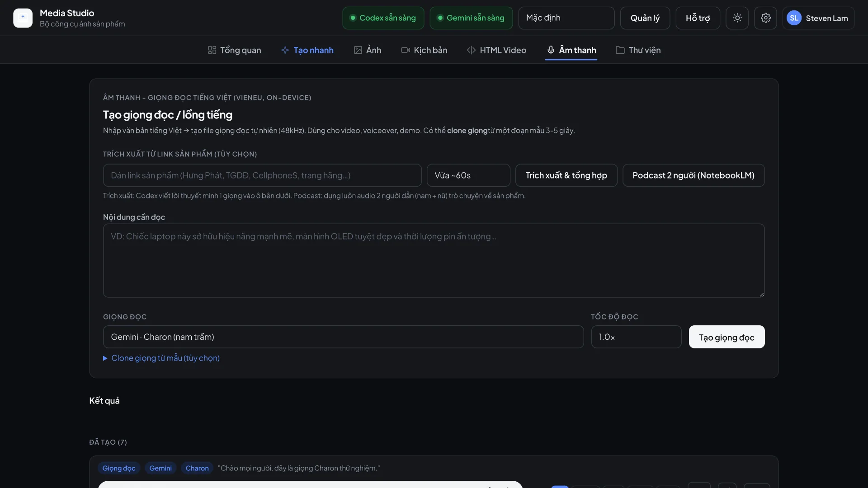Click the Giọng đọc tag
The image size is (868, 488).
(x=119, y=468)
